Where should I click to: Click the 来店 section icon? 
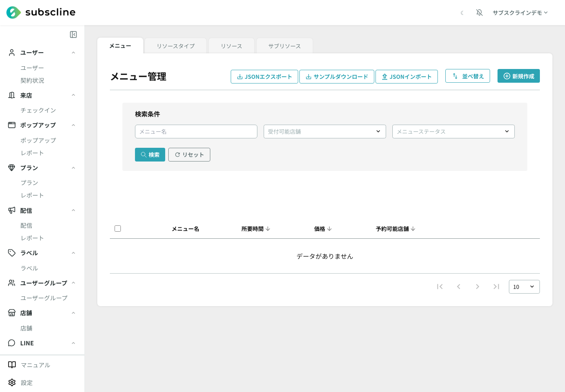(12, 95)
